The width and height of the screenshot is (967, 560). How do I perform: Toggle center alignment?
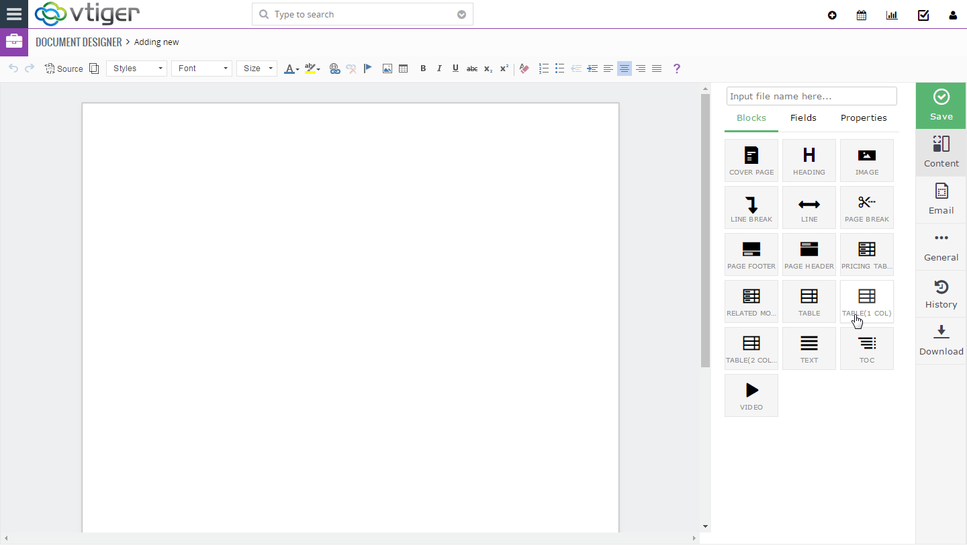pyautogui.click(x=625, y=68)
